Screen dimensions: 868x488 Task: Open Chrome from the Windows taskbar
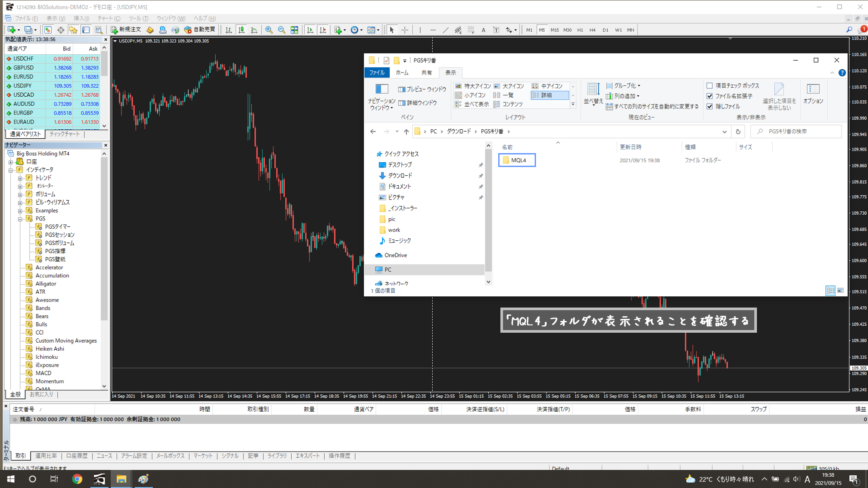[77, 479]
